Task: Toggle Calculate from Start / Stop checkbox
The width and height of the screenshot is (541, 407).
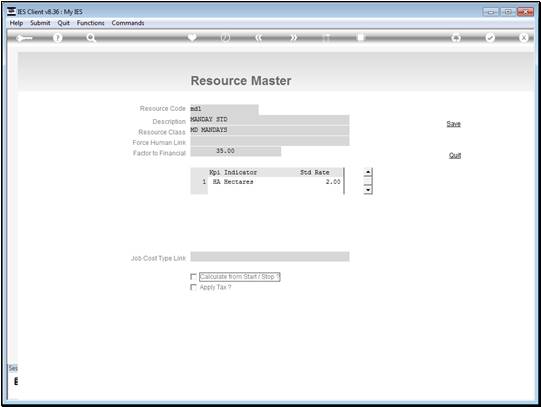Action: click(194, 277)
